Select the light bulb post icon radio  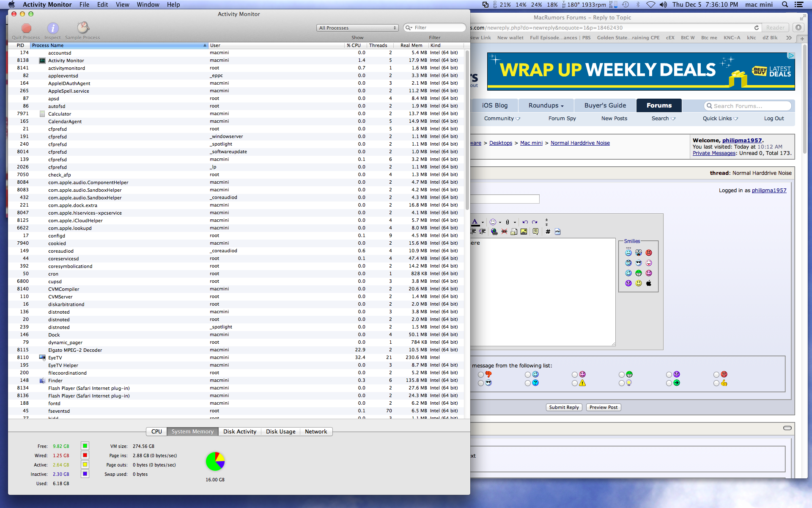coord(622,383)
